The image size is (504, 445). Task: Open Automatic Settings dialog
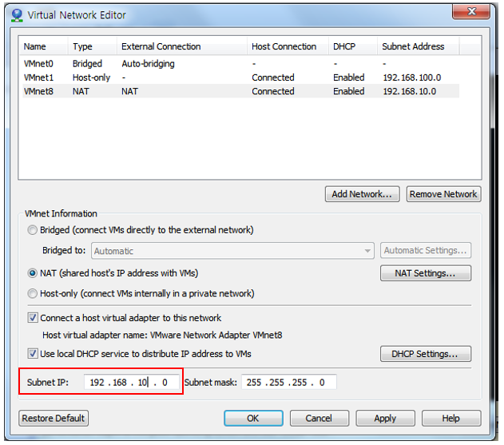(x=426, y=251)
